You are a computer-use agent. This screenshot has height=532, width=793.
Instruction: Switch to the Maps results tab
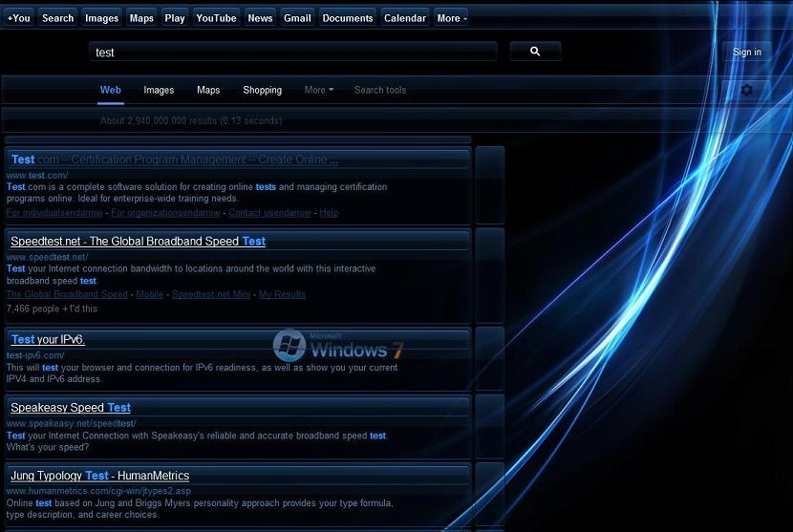(x=208, y=90)
